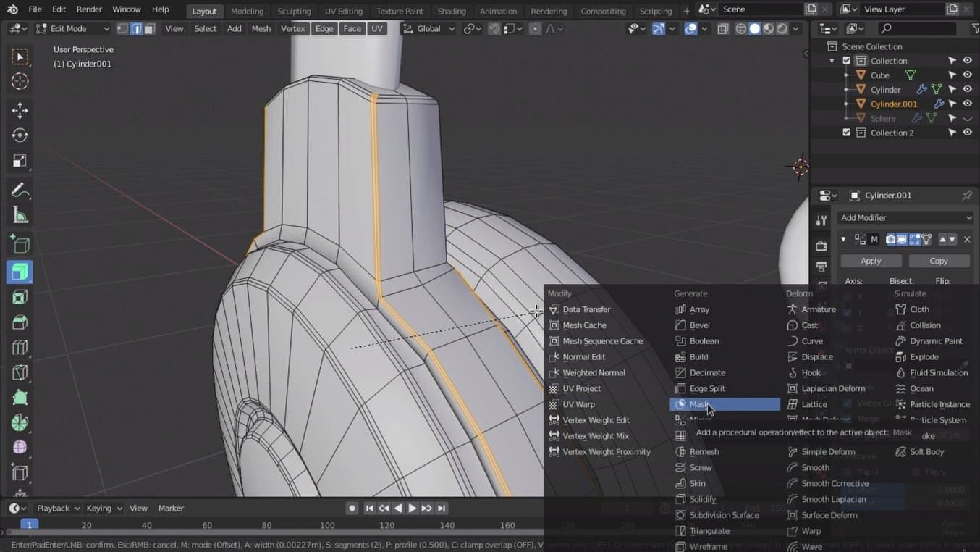Screen dimensions: 980x552
Task: Choose the Loop Cut tool
Action: 20,348
